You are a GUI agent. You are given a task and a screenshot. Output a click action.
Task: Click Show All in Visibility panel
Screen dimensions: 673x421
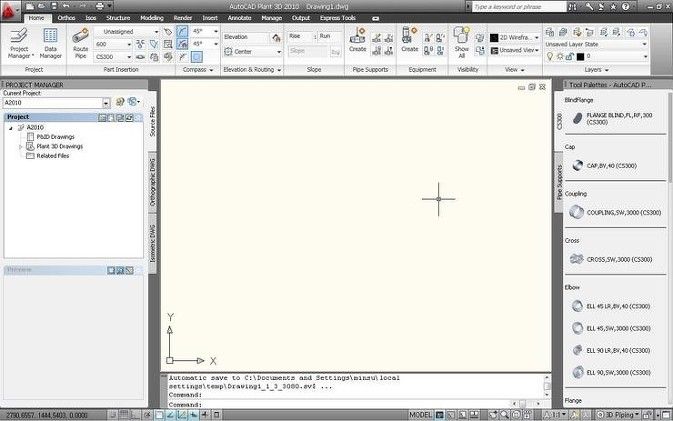click(x=461, y=43)
